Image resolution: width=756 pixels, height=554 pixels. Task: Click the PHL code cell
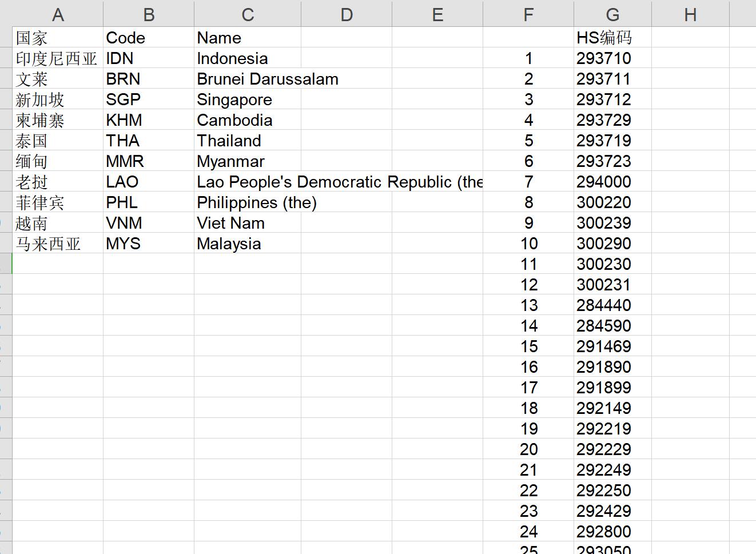pos(149,202)
